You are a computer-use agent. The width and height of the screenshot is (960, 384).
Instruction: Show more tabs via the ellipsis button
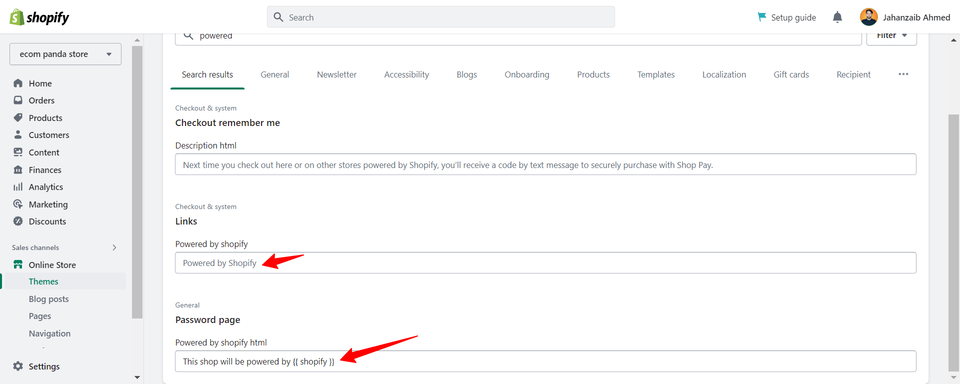[903, 74]
